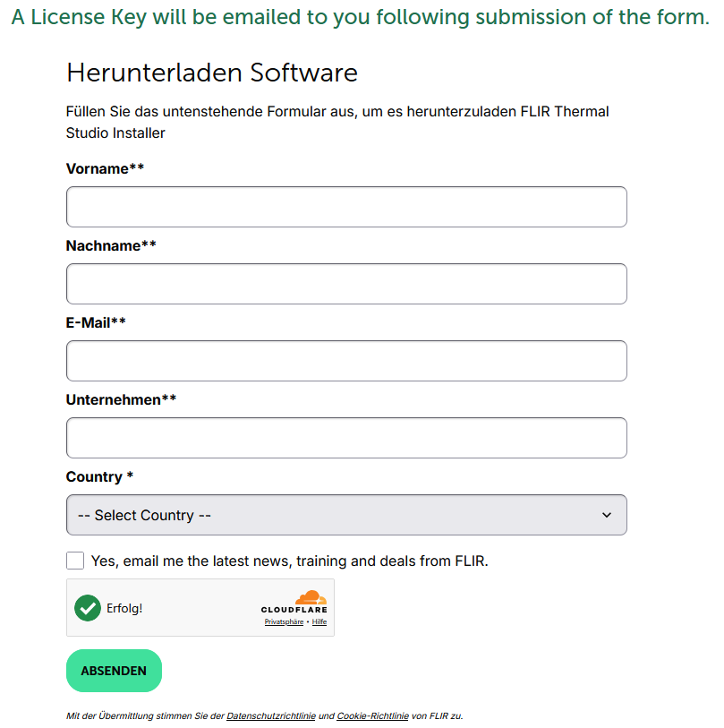The height and width of the screenshot is (728, 724).
Task: Click the Cloudflare Hilfe link
Action: click(x=319, y=621)
